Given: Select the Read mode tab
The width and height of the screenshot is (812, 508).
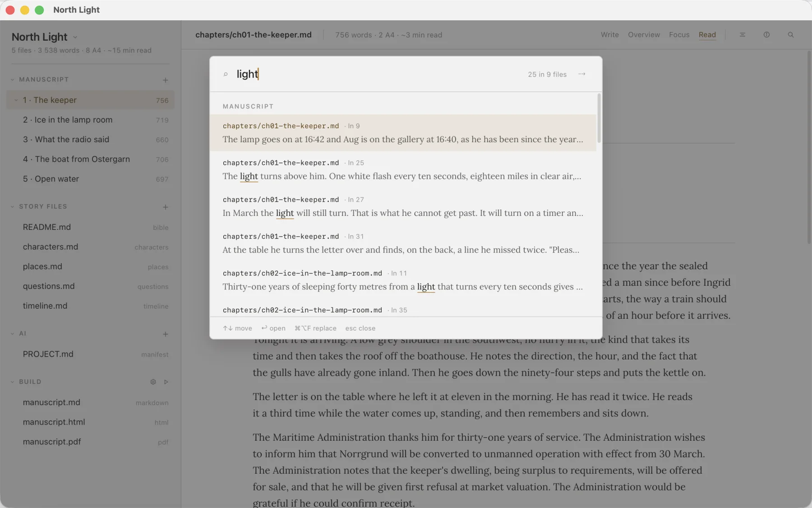Looking at the screenshot, I should (x=707, y=35).
